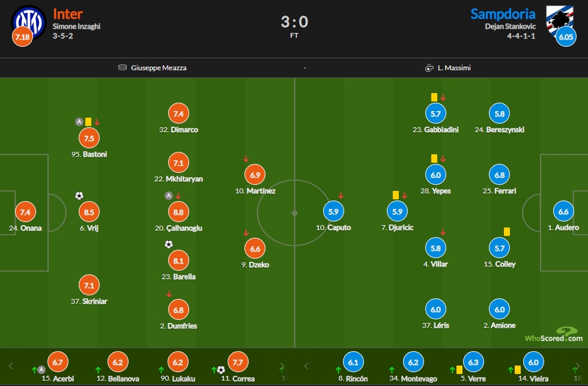Show more Inter substitutes with right chevron
Image resolution: width=588 pixels, height=386 pixels.
282,366
